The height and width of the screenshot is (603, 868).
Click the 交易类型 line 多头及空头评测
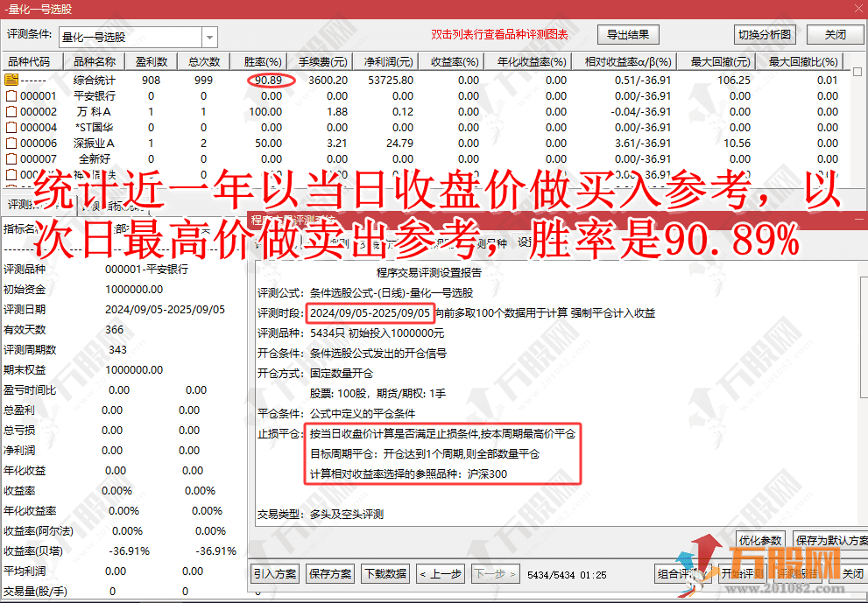point(347,515)
